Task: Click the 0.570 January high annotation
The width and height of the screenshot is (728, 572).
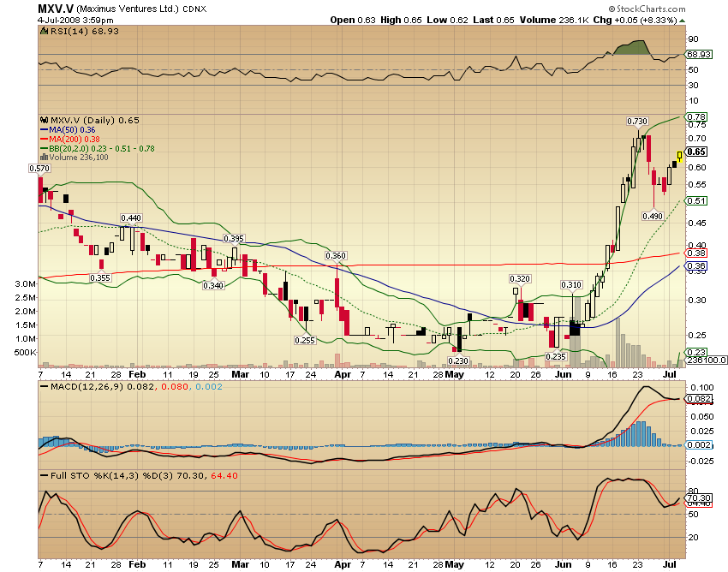Action: (39, 169)
